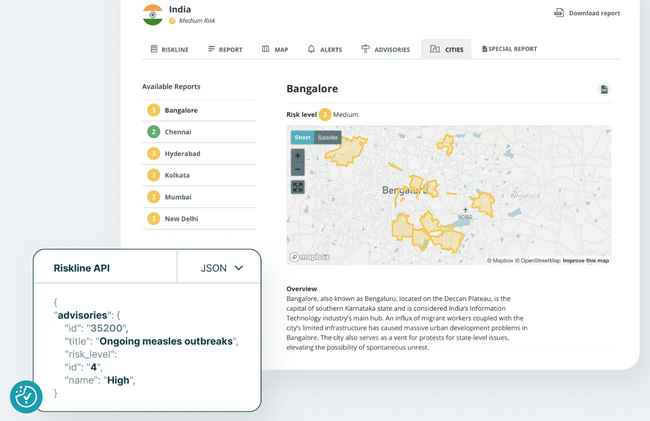The width and height of the screenshot is (650, 421).
Task: Click the cookie consent icon
Action: [26, 397]
